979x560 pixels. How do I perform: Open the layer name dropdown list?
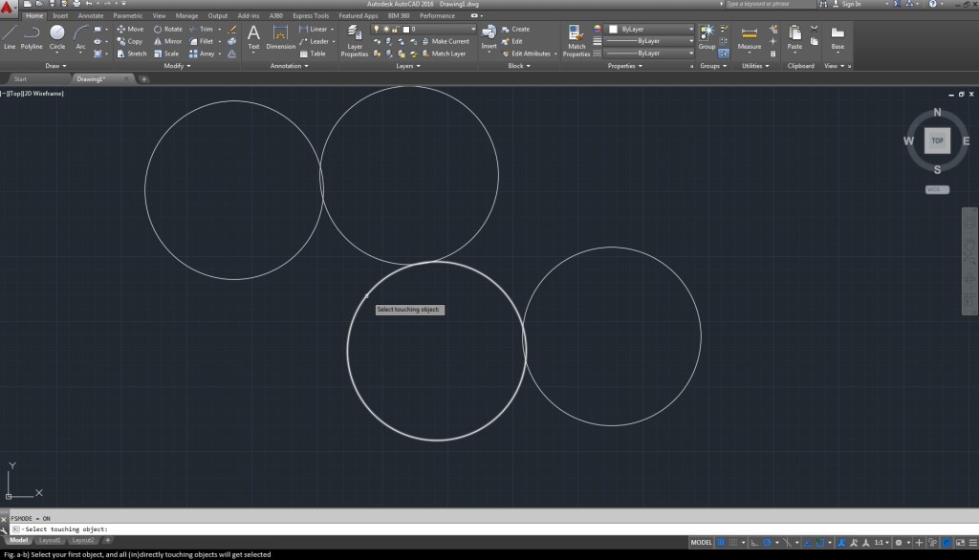[471, 30]
